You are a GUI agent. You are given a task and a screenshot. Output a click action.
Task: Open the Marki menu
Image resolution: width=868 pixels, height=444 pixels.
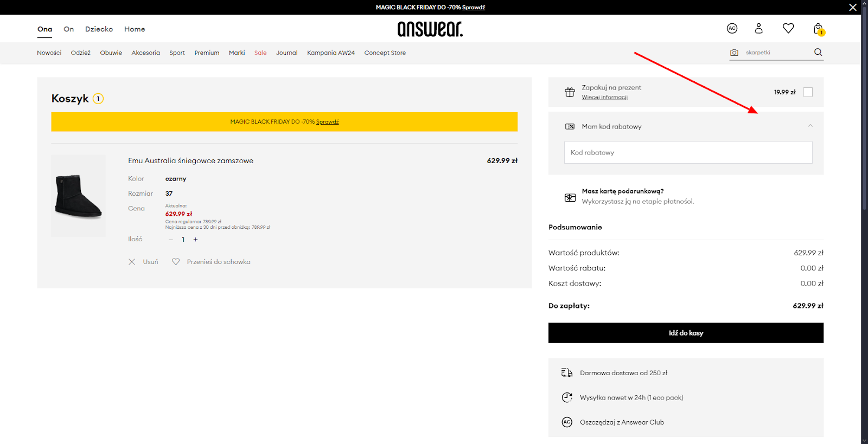237,53
